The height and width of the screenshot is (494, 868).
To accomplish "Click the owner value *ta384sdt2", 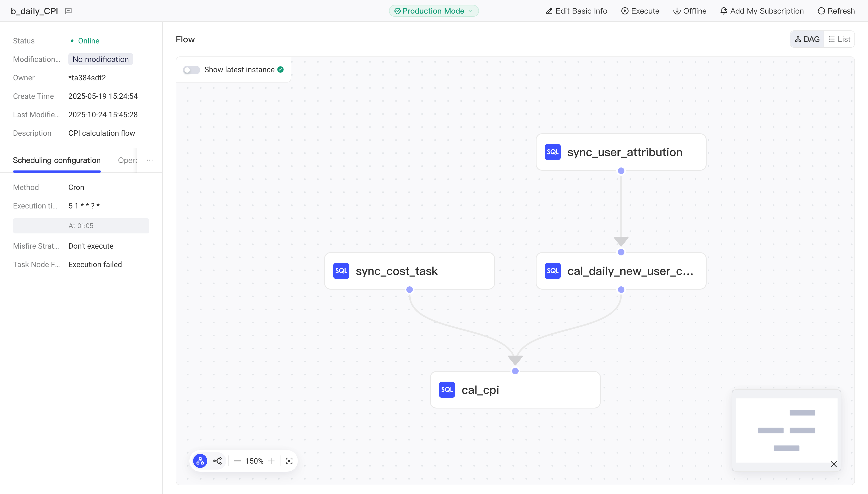I will [87, 78].
